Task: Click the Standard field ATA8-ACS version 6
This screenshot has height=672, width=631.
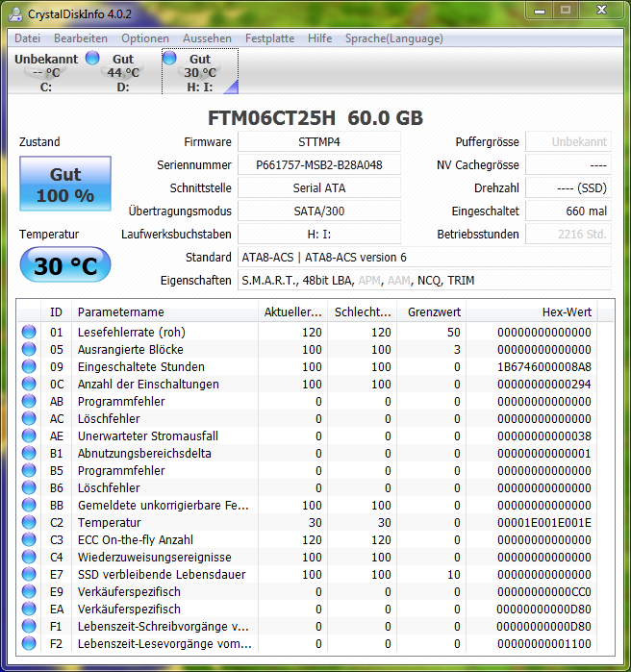Action: click(424, 257)
